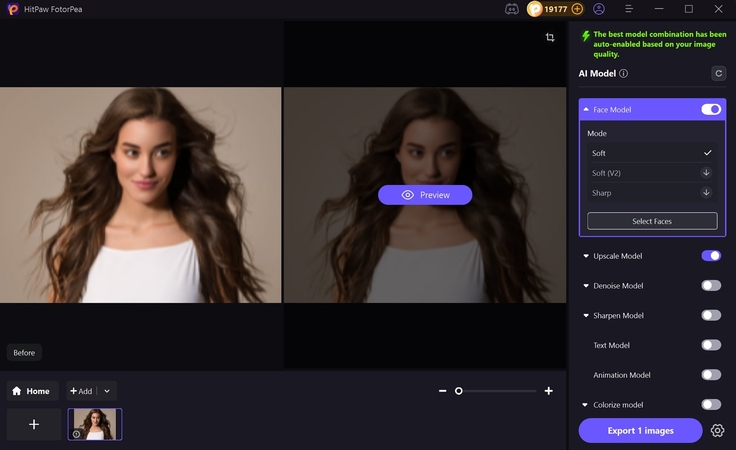Turn off the Upscale Model toggle
This screenshot has height=450, width=736.
pyautogui.click(x=711, y=256)
